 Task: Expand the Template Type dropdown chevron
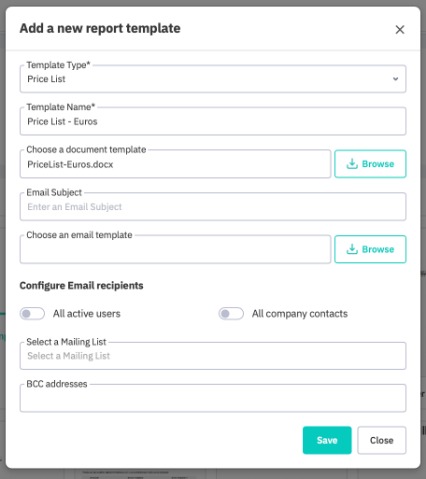395,79
